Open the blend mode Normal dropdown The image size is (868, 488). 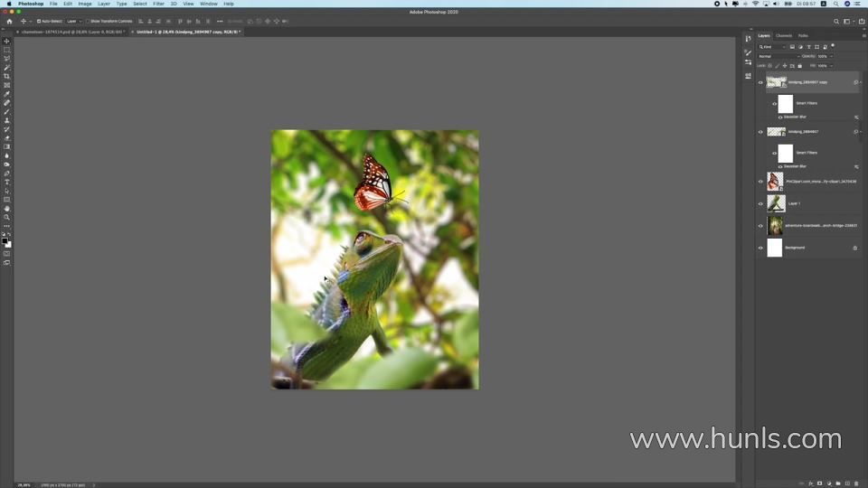tap(778, 56)
